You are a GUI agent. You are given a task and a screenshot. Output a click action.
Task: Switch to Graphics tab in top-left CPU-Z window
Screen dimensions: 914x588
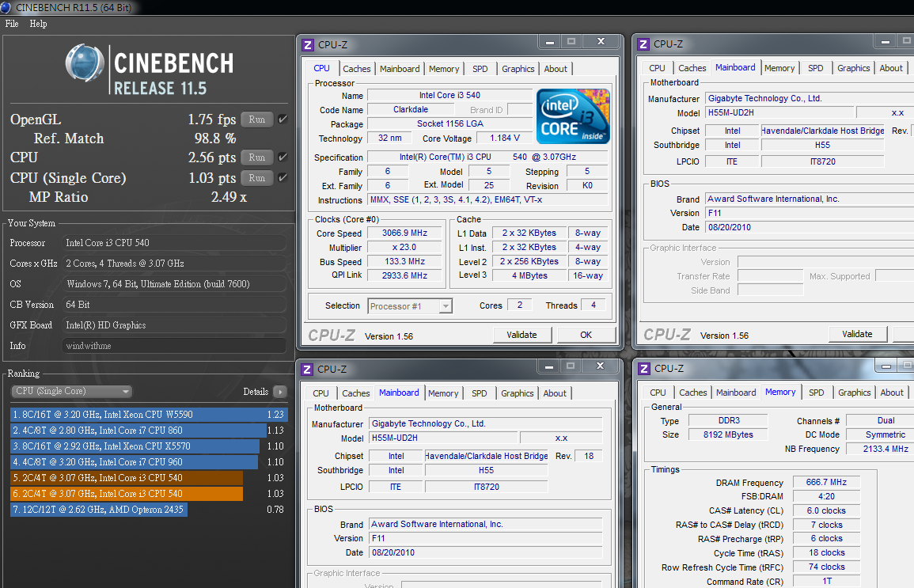(518, 69)
